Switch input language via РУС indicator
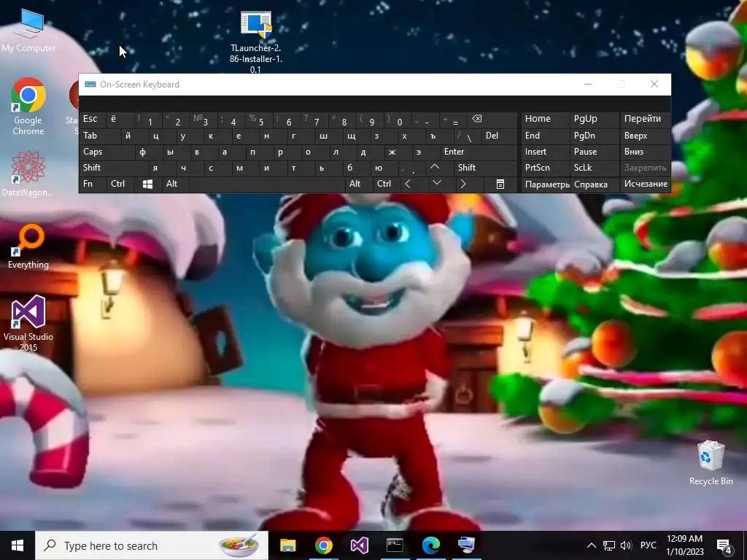The image size is (747, 560). pyautogui.click(x=648, y=545)
